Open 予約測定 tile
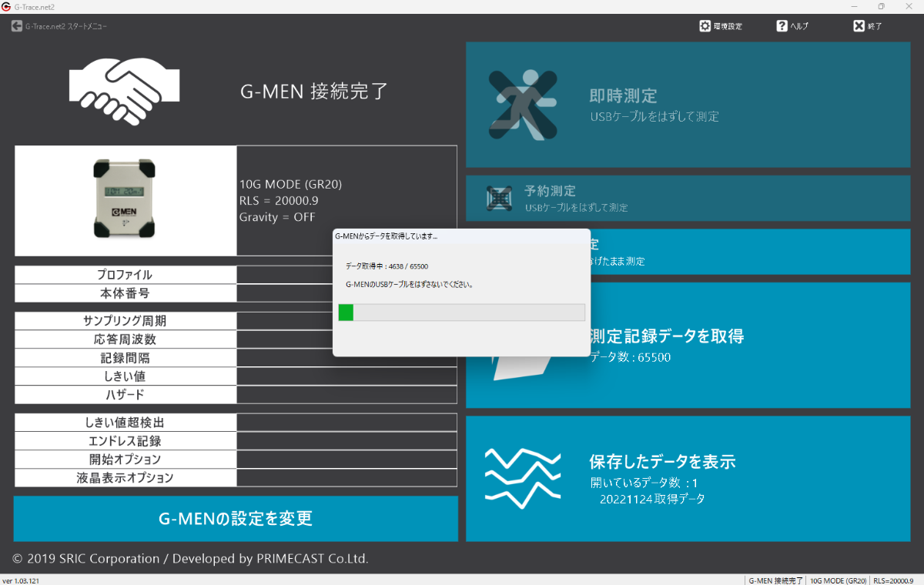Image resolution: width=924 pixels, height=585 pixels. pos(688,198)
